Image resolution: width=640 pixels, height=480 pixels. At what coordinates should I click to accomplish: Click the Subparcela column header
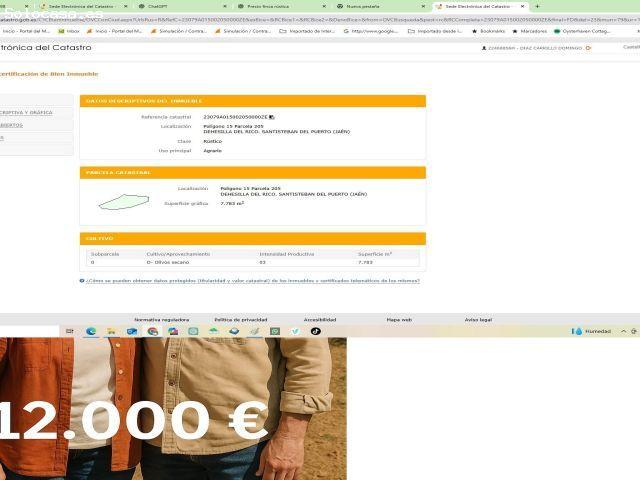105,254
